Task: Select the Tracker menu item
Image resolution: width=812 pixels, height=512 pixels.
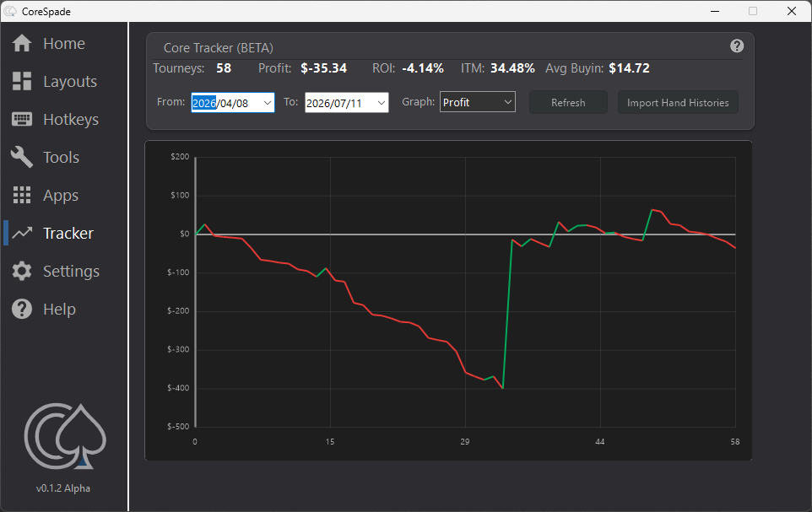Action: pyautogui.click(x=68, y=234)
